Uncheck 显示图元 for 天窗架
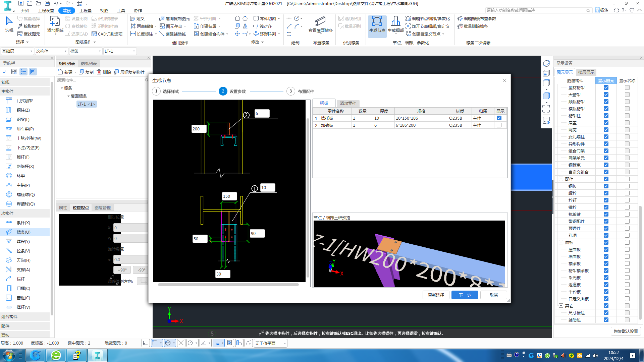Image resolution: width=644 pixels, height=362 pixels. click(x=606, y=95)
